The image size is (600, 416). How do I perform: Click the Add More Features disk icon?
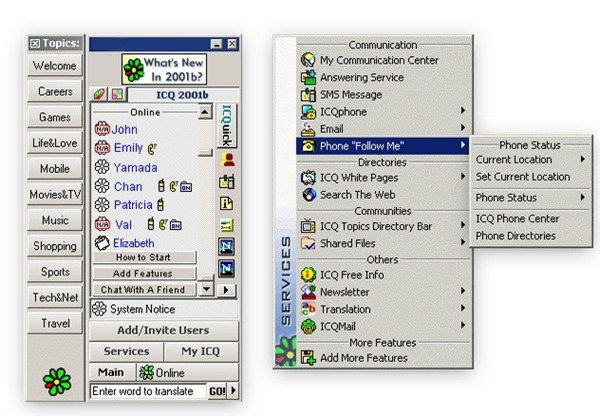pos(308,357)
